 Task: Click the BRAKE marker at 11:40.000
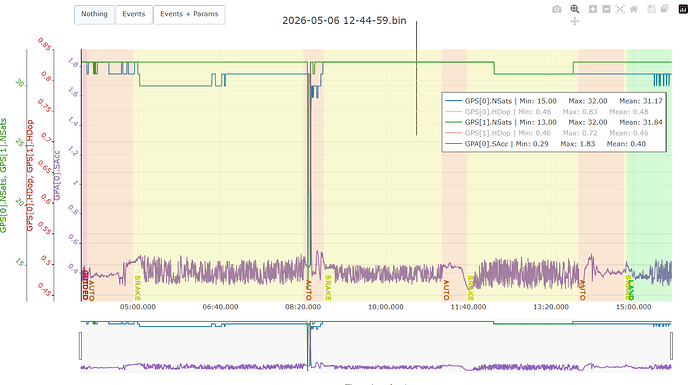tap(470, 288)
